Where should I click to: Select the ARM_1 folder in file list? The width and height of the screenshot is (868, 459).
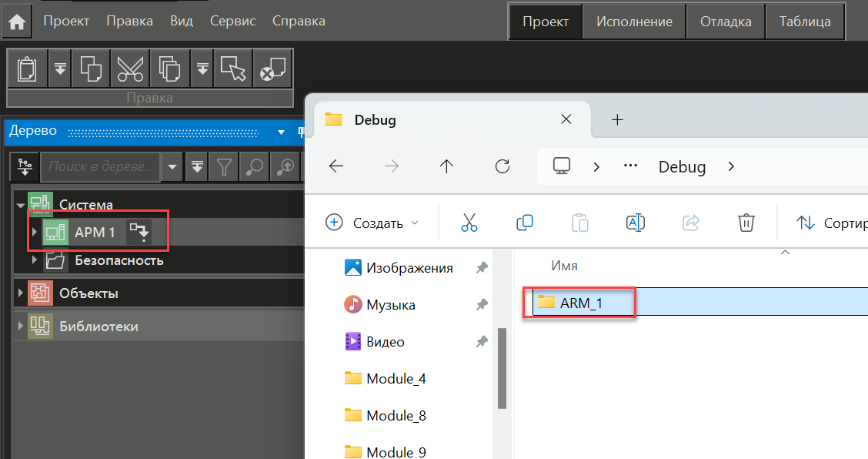coord(581,303)
